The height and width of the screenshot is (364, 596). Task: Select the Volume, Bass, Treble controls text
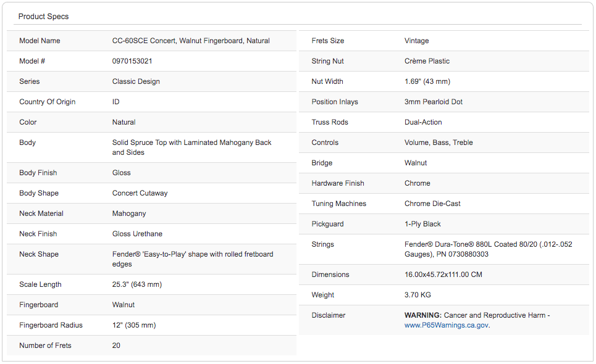439,143
